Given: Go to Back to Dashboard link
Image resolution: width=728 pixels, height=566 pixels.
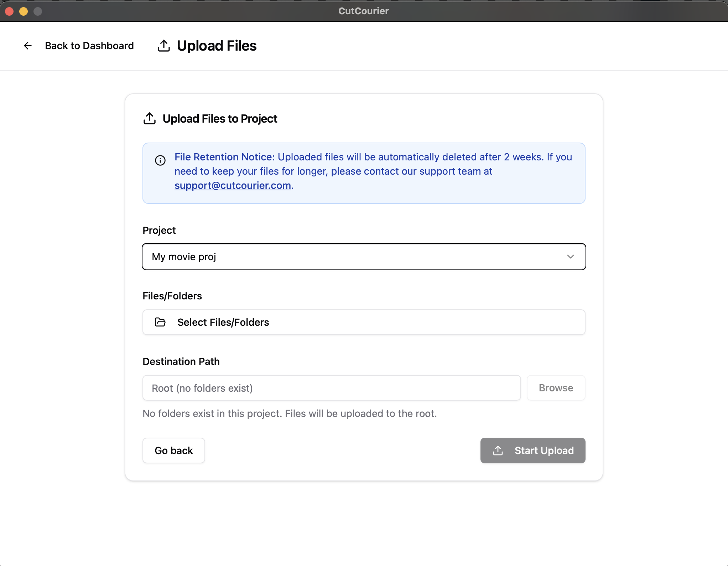Looking at the screenshot, I should pos(89,46).
